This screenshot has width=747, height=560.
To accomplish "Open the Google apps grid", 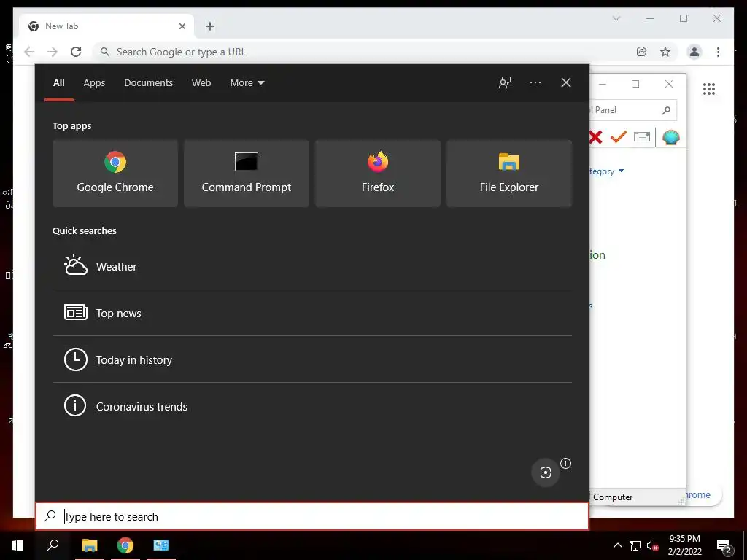I will click(709, 88).
